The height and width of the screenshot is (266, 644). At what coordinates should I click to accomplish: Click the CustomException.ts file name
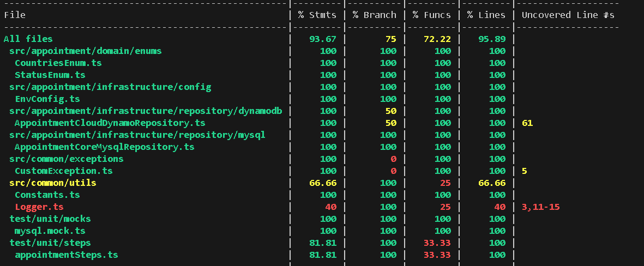pos(64,171)
